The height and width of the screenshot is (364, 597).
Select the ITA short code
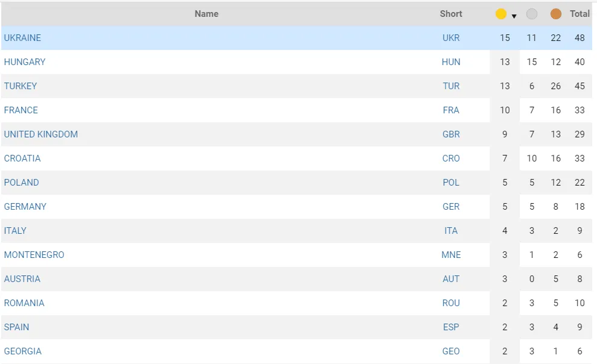tap(450, 231)
